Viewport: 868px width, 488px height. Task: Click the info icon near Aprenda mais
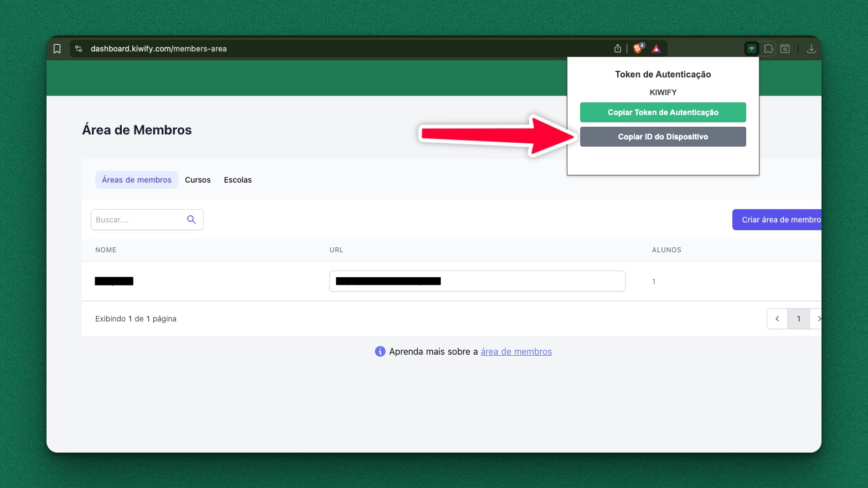(x=380, y=351)
